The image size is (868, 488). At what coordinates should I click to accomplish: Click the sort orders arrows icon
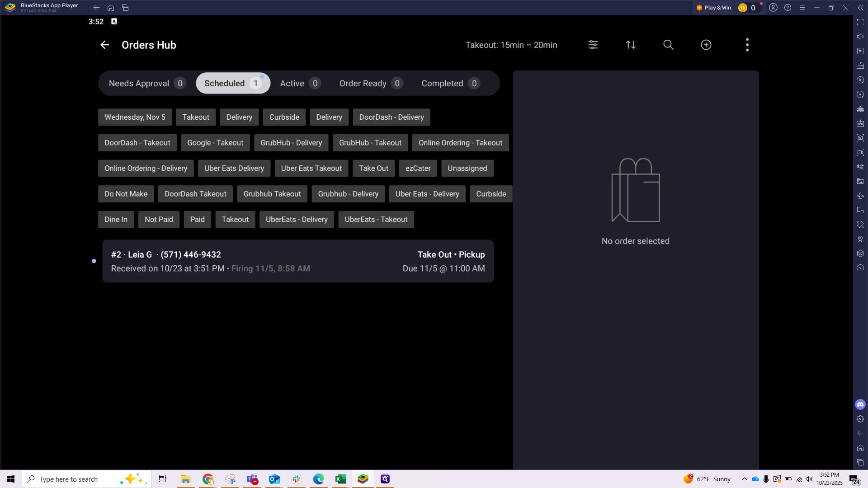coord(631,45)
